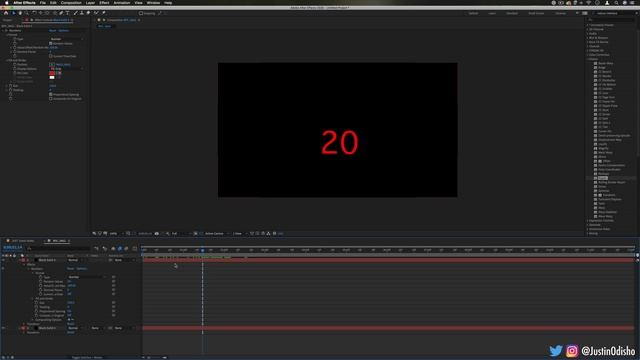The height and width of the screenshot is (360, 640).
Task: Select the Hand tool
Action: pos(20,13)
